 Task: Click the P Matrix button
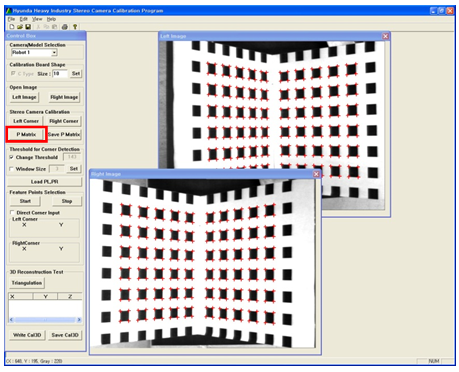(x=26, y=134)
